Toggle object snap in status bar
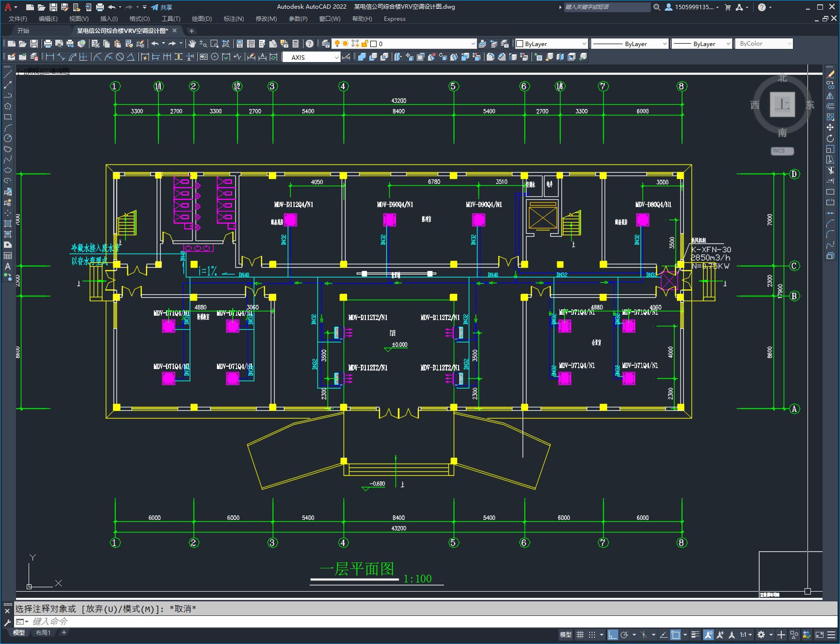The image size is (840, 644). click(x=675, y=634)
